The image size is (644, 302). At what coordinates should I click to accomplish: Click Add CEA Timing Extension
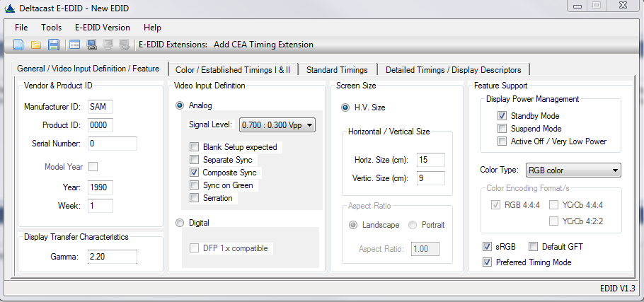(262, 45)
